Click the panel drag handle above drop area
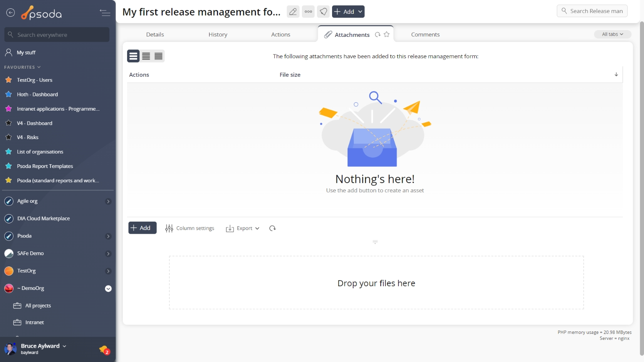Screen dimensions: 644x362 coord(375,242)
